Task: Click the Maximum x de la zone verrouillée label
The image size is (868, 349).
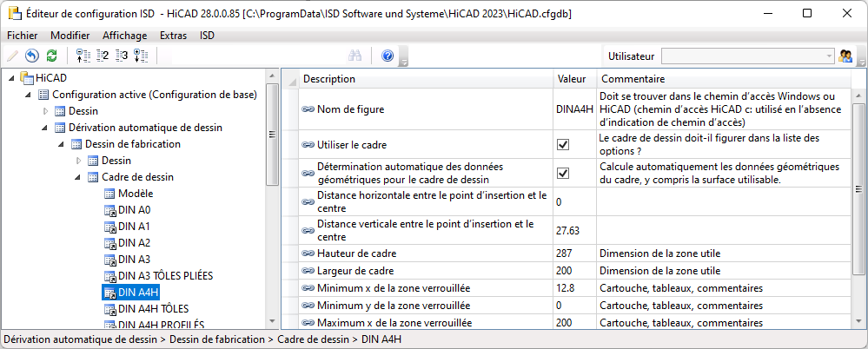Action: (x=393, y=322)
